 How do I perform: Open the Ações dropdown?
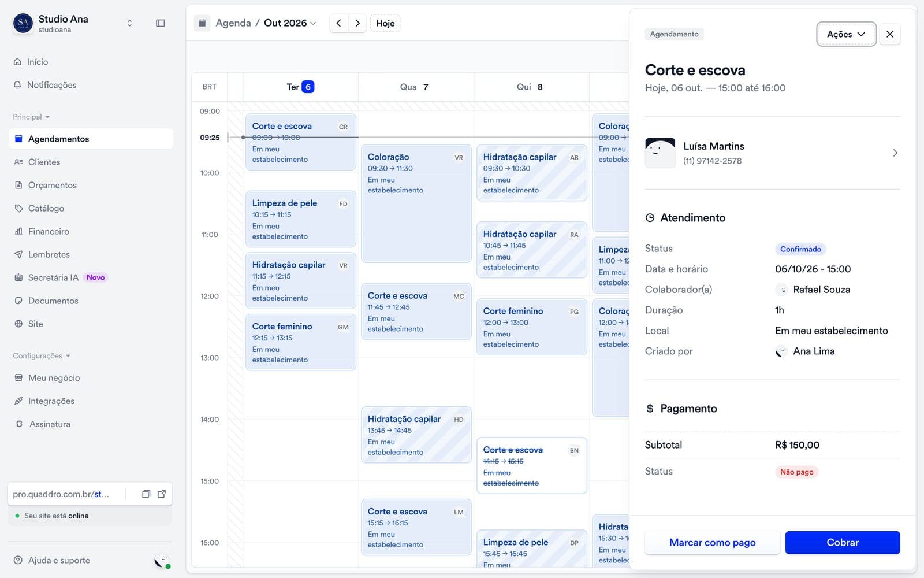click(x=846, y=34)
